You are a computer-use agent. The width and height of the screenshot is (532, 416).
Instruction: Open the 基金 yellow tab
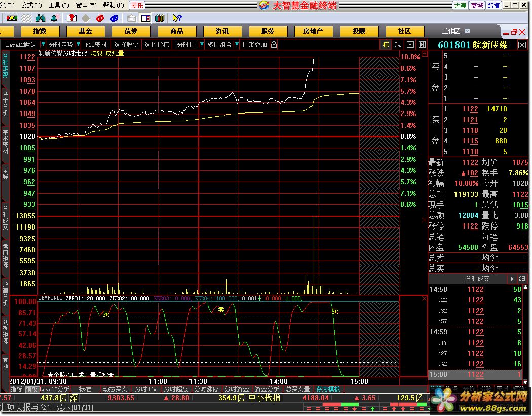pyautogui.click(x=86, y=31)
